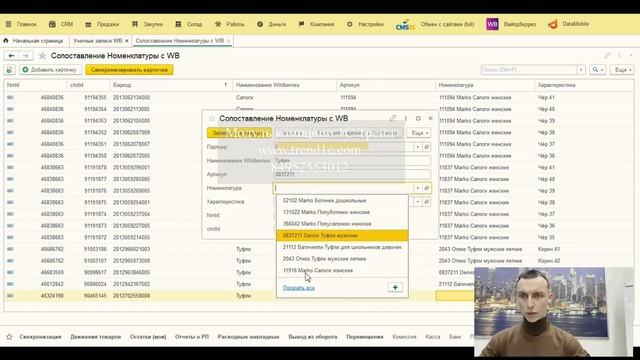Screen dimensions: 640x360
Task: Close the Учетные записи WB tab
Action: pos(127,41)
